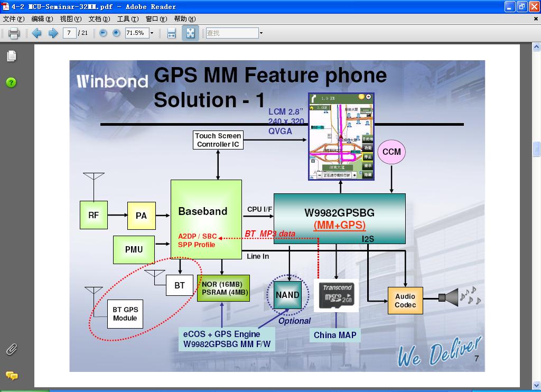Click the page number field showing 7
This screenshot has height=392, width=541.
(69, 33)
